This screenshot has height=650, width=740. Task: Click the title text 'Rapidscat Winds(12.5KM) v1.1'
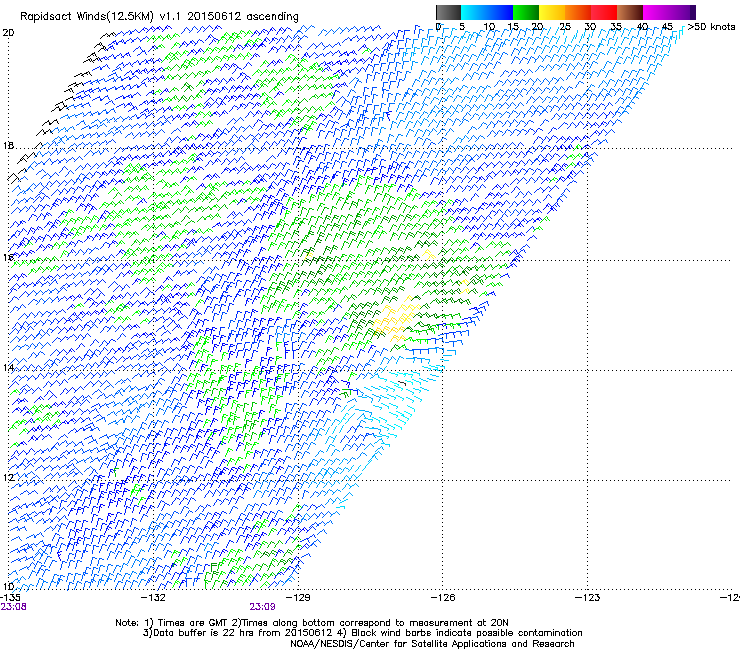point(101,17)
